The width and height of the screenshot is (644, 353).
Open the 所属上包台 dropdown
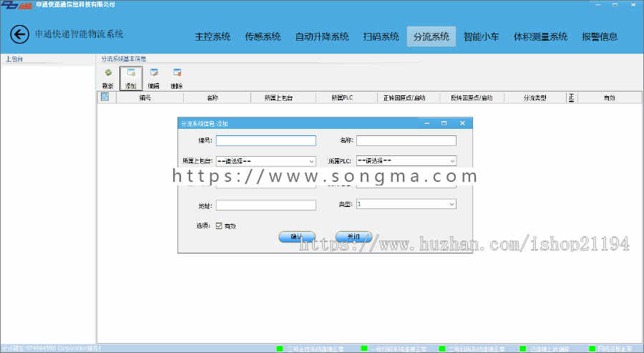pos(265,161)
